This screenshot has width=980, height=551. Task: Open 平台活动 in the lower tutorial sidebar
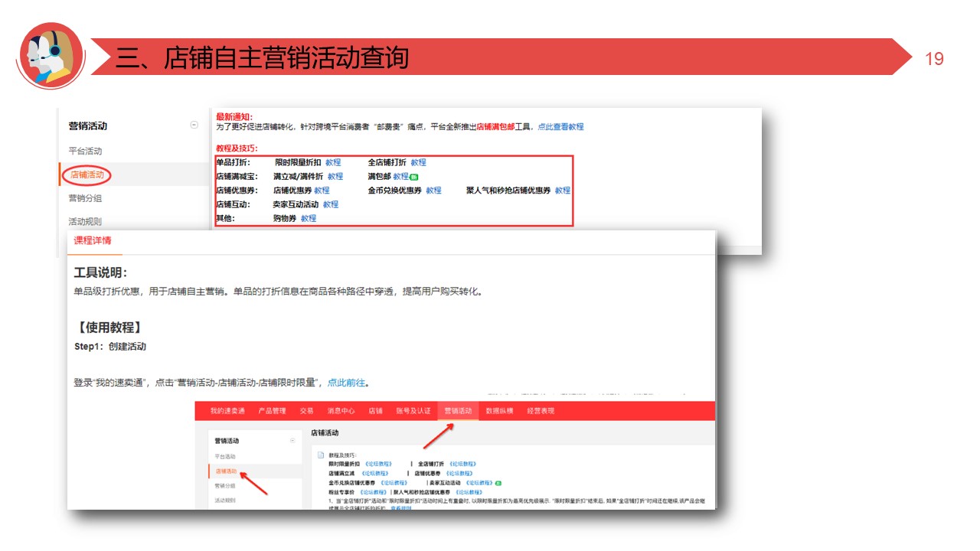(226, 457)
